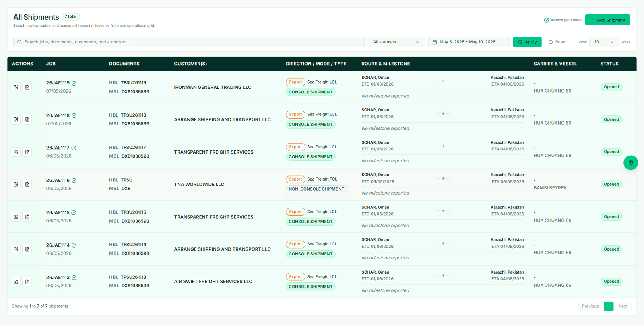Image resolution: width=644 pixels, height=325 pixels.
Task: Open file icon for job 26JAE1116
Action: coord(27,184)
